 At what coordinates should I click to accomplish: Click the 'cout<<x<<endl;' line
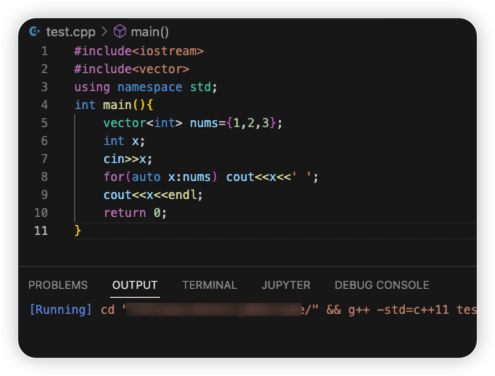153,195
